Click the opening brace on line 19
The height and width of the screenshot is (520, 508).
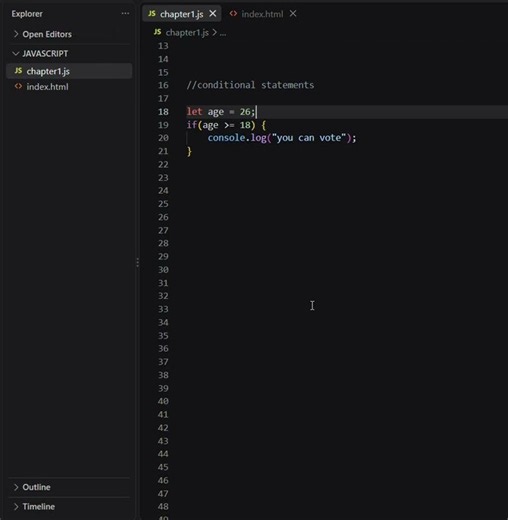(x=264, y=125)
